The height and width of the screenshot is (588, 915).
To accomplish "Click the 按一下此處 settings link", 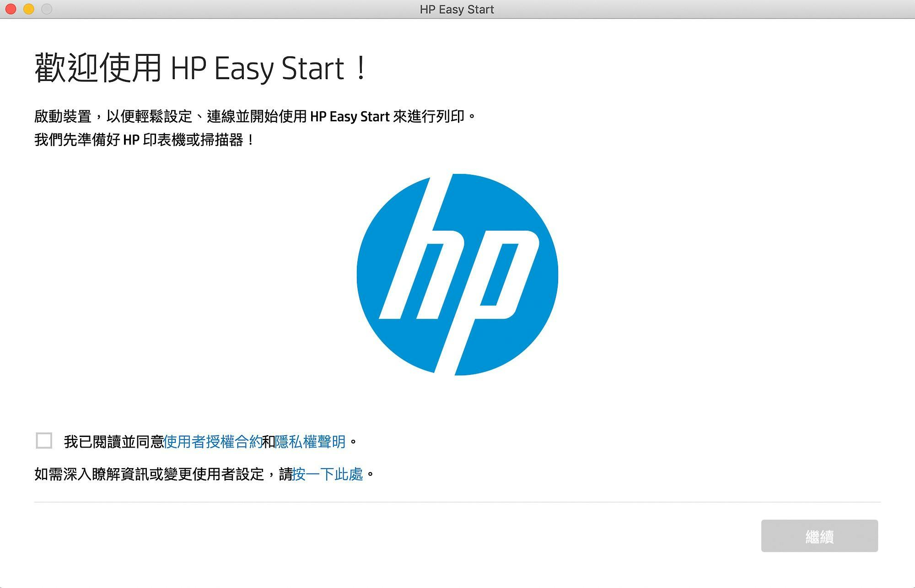I will [x=328, y=474].
